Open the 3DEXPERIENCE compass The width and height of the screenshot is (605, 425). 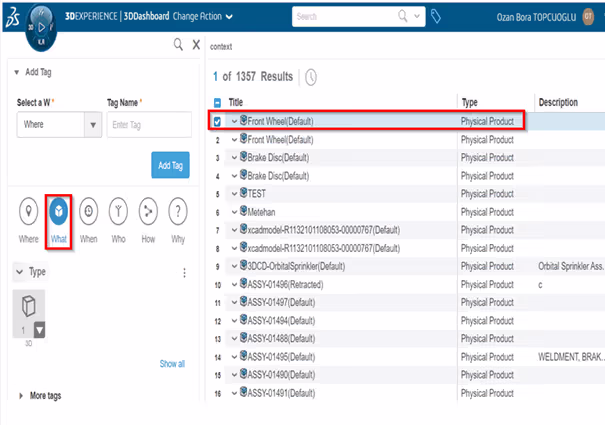point(41,27)
